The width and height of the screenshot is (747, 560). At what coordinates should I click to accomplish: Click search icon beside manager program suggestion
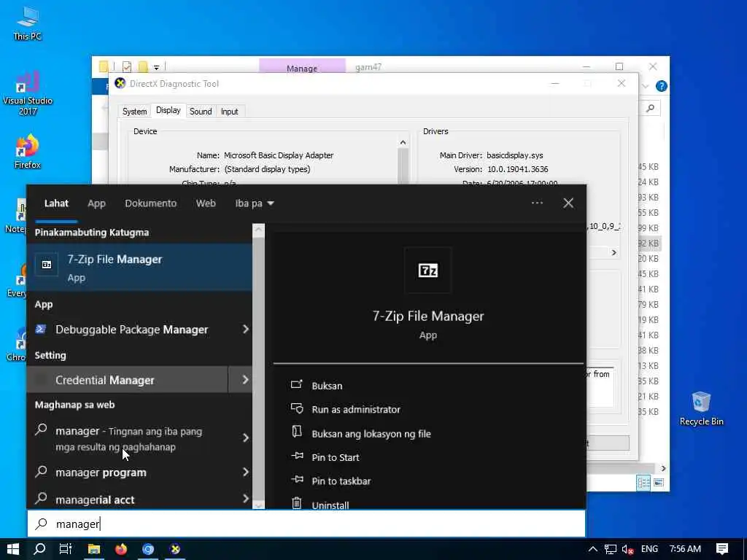click(x=42, y=472)
